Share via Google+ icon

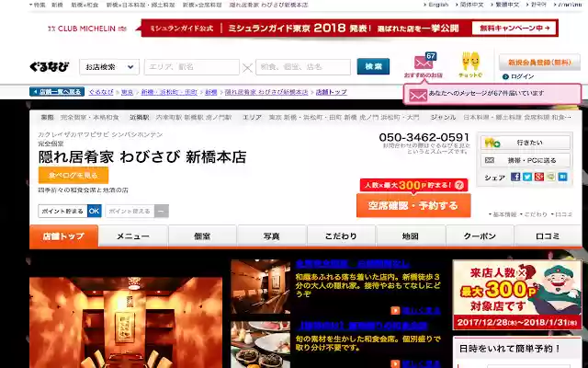(539, 177)
